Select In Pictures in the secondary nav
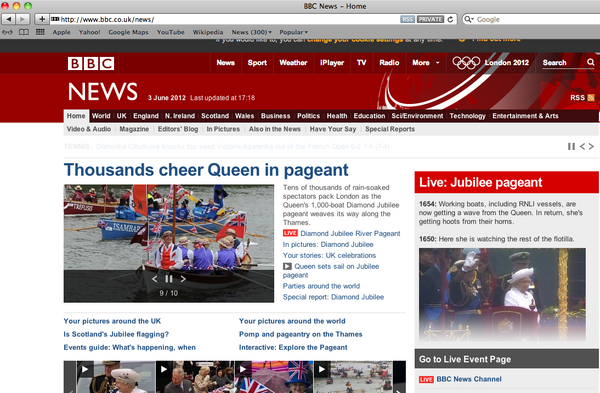 pyautogui.click(x=223, y=129)
